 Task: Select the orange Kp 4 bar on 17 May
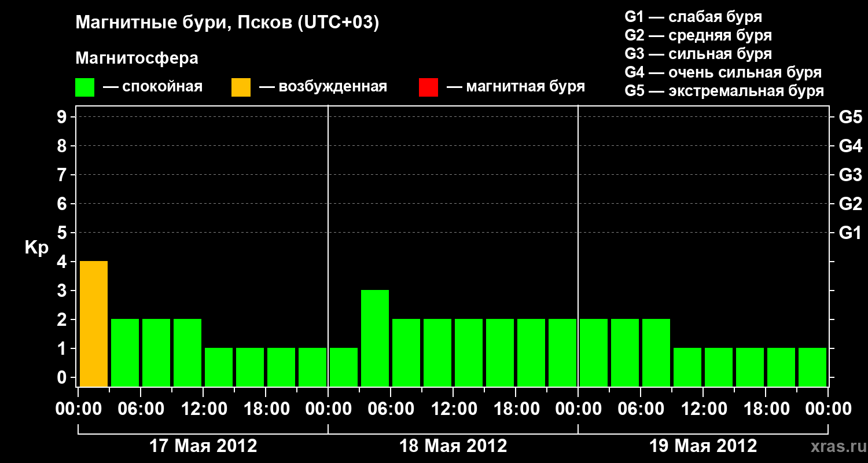coord(94,324)
